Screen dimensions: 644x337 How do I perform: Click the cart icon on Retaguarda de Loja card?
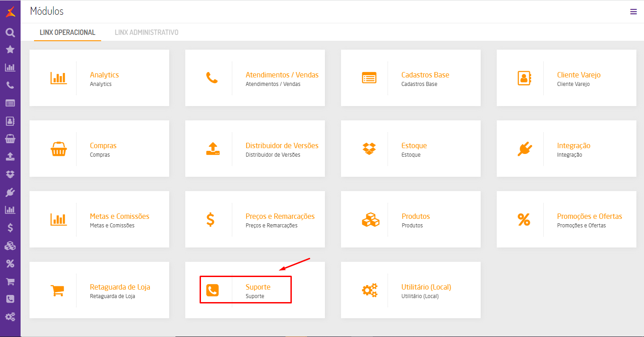(58, 290)
